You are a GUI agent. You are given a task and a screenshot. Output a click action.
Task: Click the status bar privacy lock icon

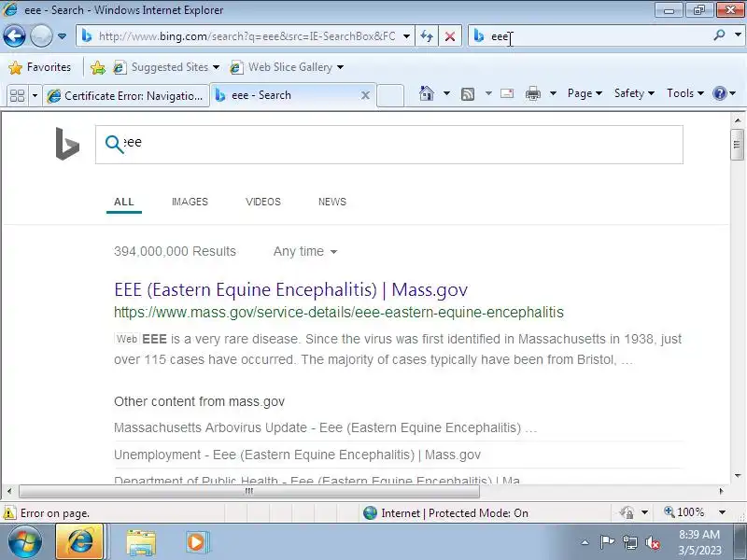627,512
